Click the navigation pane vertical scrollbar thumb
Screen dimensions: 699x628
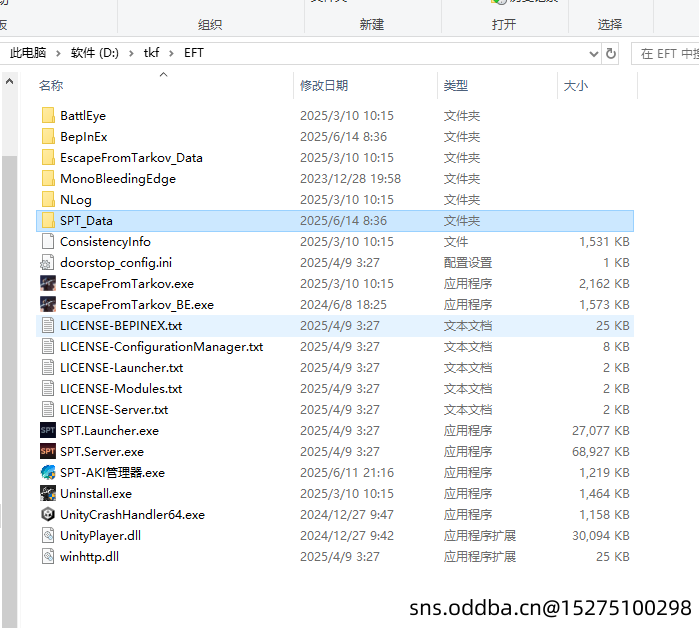pos(9,391)
